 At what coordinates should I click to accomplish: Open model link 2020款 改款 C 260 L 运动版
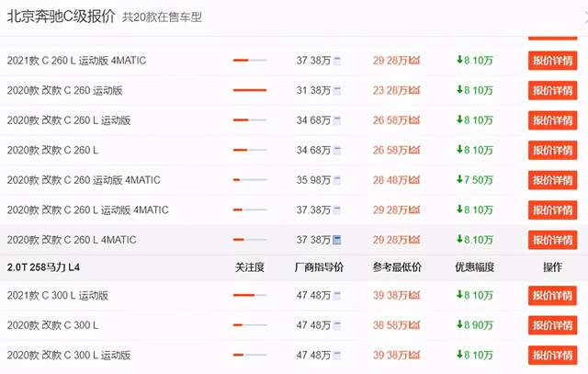(x=69, y=120)
